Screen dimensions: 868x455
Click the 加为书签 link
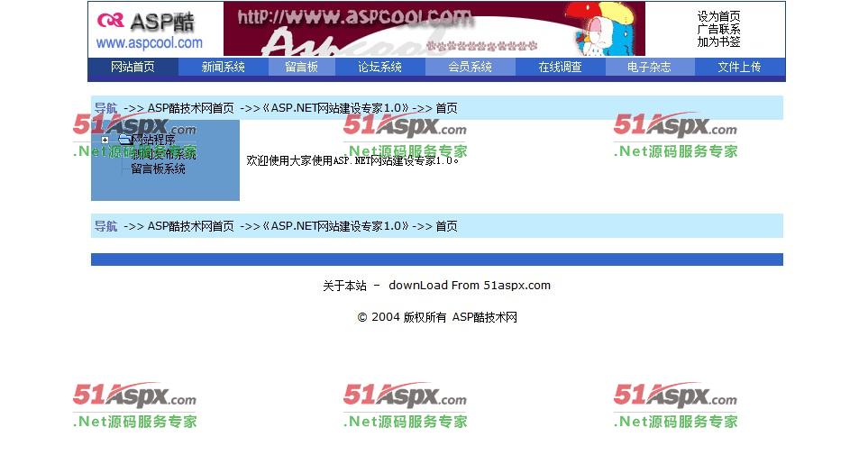[x=718, y=41]
